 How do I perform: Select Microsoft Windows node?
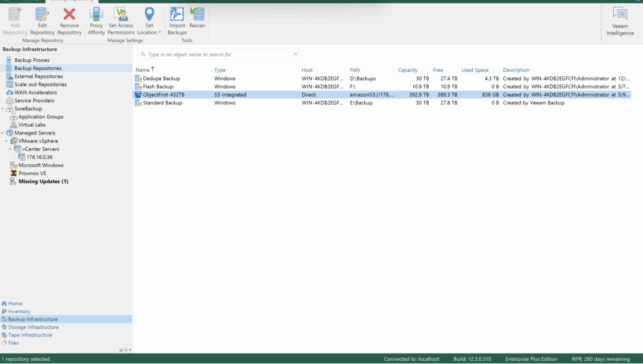41,165
